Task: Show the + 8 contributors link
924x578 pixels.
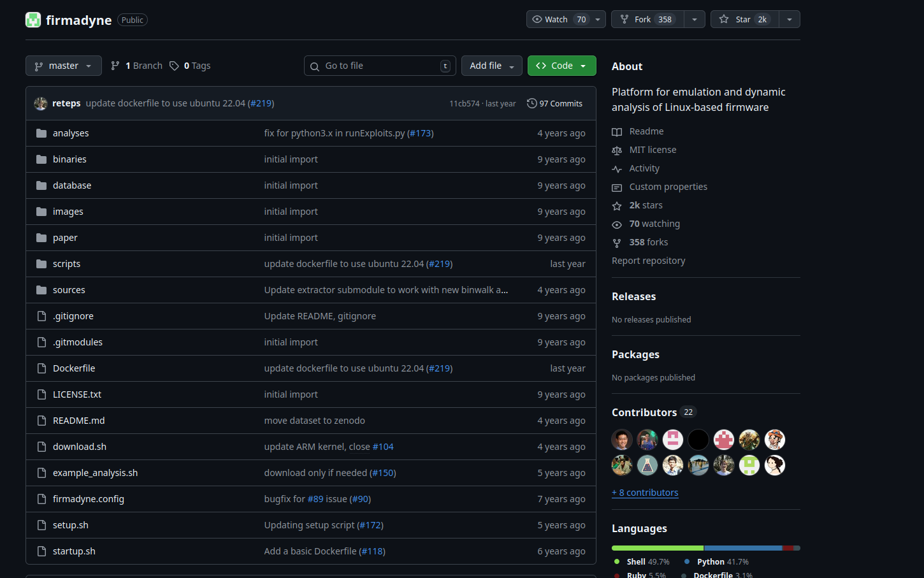Action: (x=645, y=493)
